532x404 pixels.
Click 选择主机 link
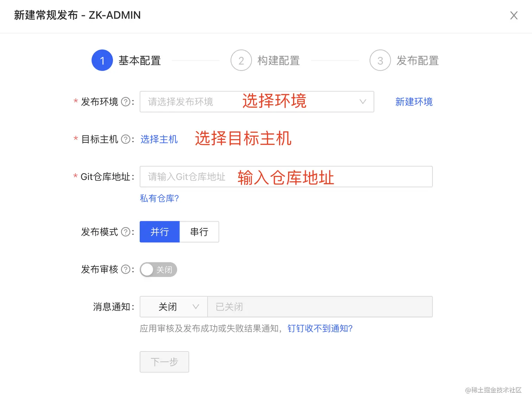coord(159,139)
